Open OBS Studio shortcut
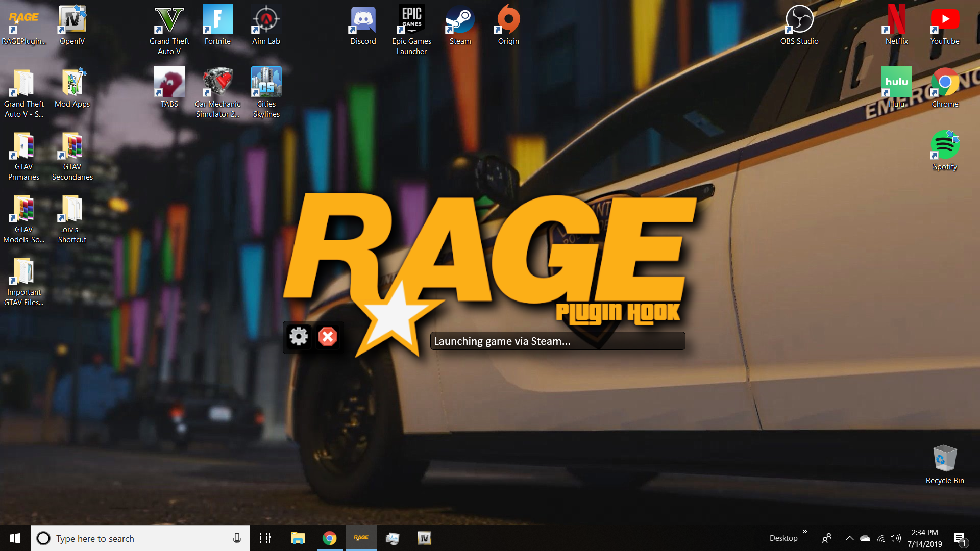 (x=799, y=24)
